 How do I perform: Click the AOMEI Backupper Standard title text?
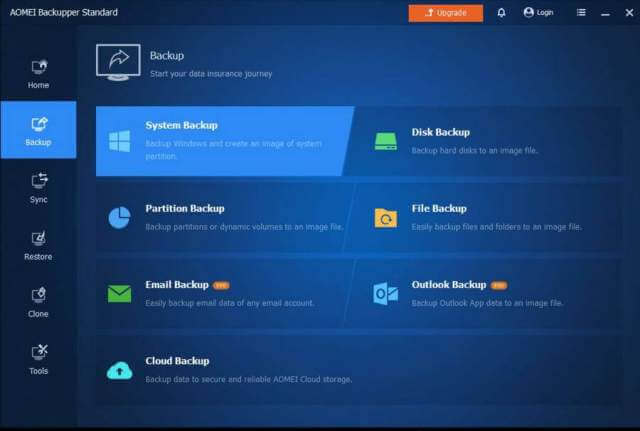(x=64, y=13)
